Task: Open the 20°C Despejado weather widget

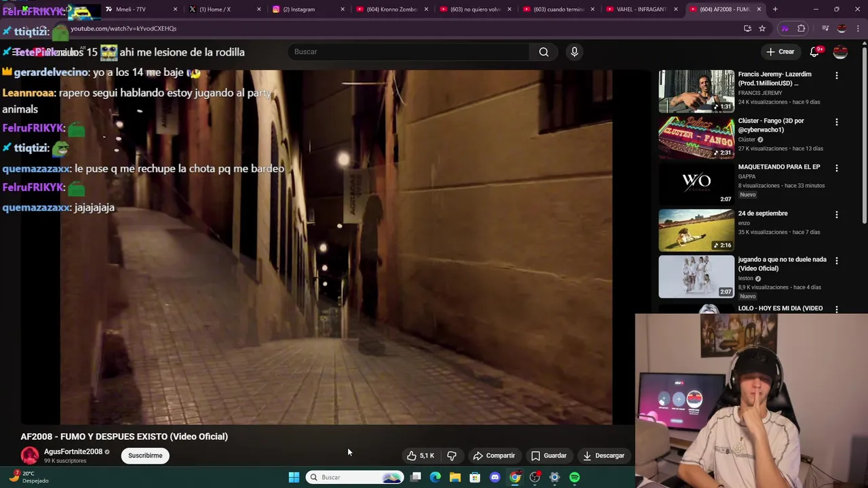Action: click(x=28, y=477)
